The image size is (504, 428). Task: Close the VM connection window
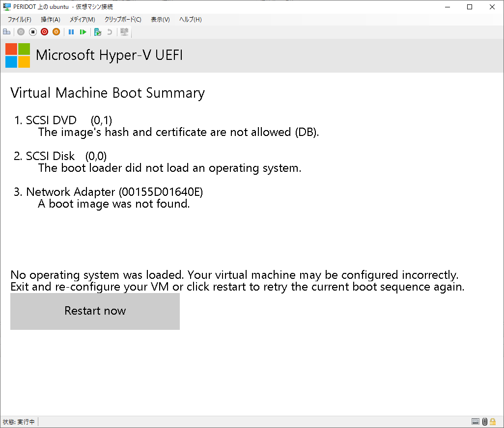[492, 7]
